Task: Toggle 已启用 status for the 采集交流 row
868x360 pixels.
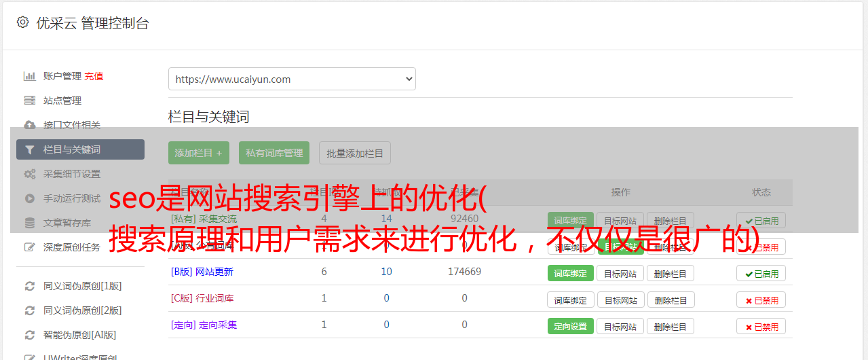Action: point(761,220)
